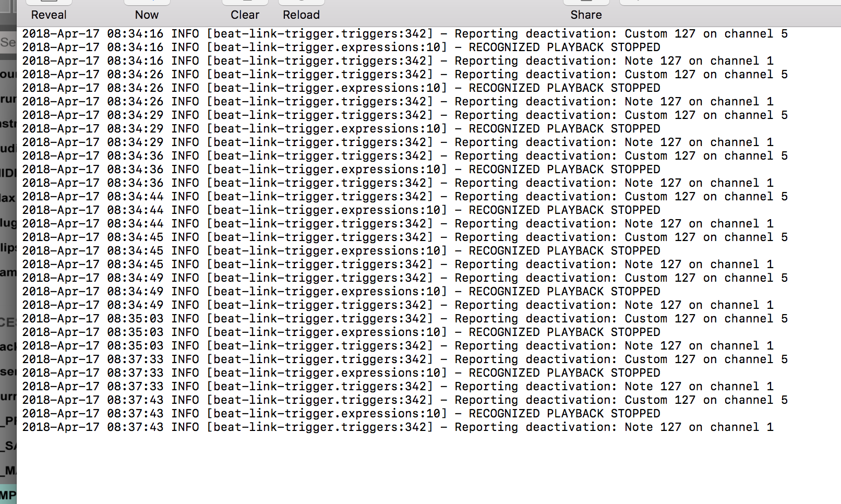841x504 pixels.
Task: Select 08:34:44 Note 127 deactivation line
Action: tap(398, 224)
